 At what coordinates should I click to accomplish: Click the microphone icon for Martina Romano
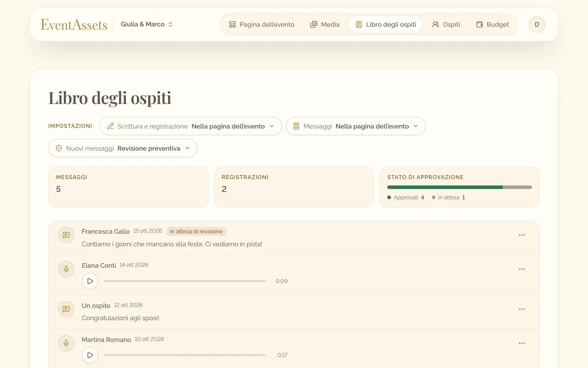coord(66,343)
